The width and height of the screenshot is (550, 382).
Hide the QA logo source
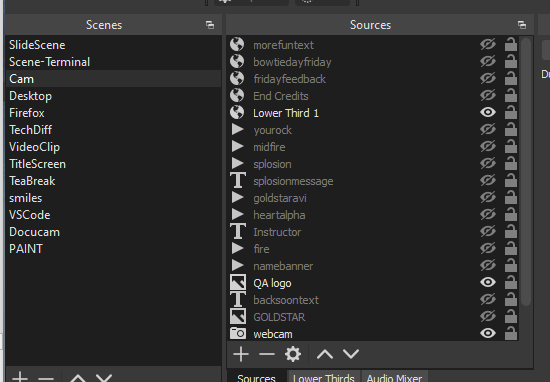[x=488, y=282]
